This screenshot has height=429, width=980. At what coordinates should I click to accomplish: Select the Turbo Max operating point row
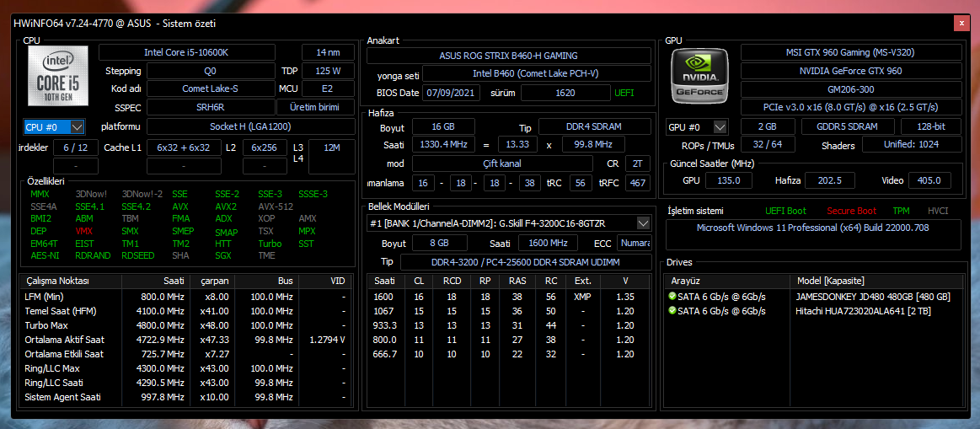pyautogui.click(x=185, y=325)
